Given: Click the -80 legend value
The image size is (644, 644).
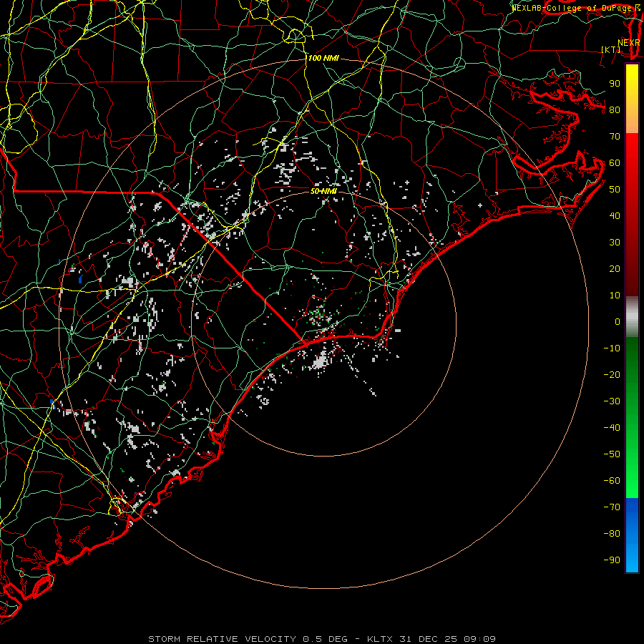Looking at the screenshot, I should click(x=612, y=534).
